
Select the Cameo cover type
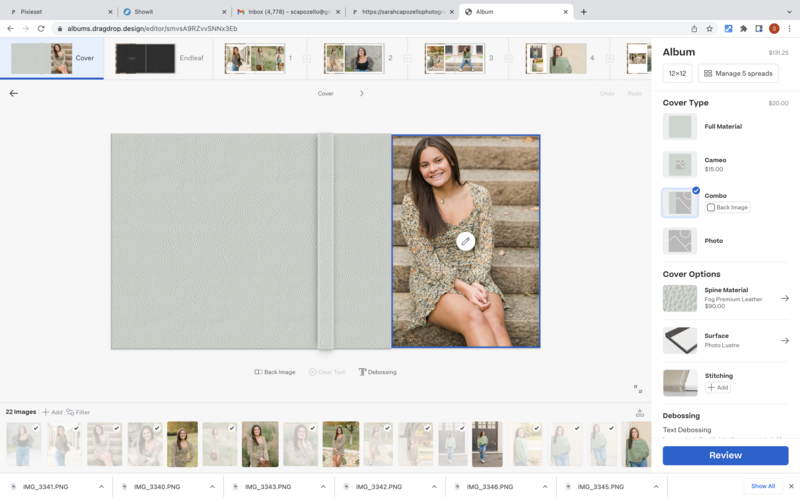(680, 164)
